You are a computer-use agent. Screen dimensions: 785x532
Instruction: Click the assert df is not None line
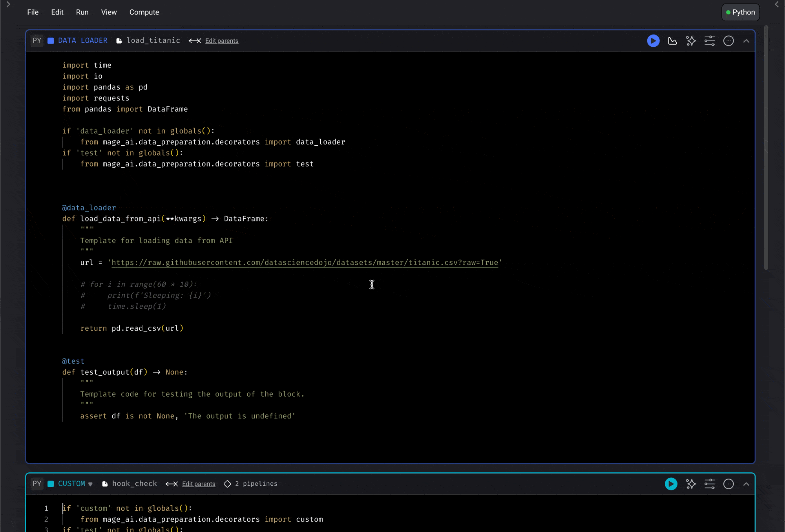click(188, 416)
